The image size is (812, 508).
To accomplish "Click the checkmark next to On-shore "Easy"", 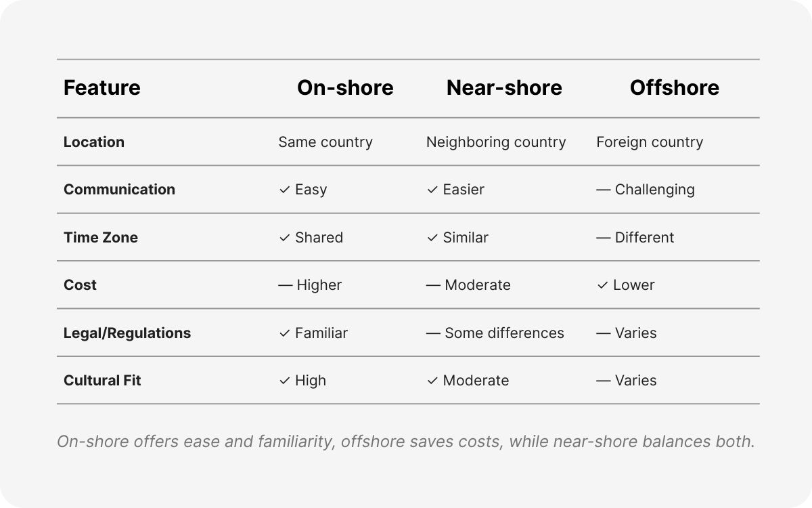I will click(284, 190).
